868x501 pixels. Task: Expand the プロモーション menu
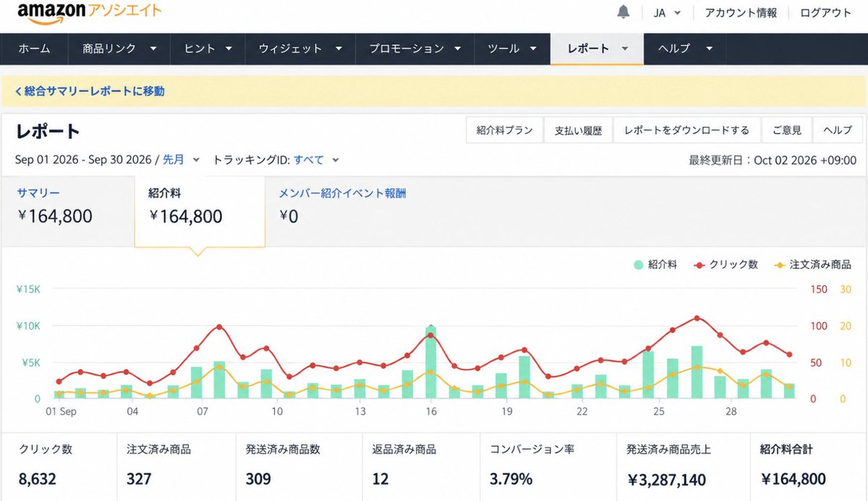[415, 49]
